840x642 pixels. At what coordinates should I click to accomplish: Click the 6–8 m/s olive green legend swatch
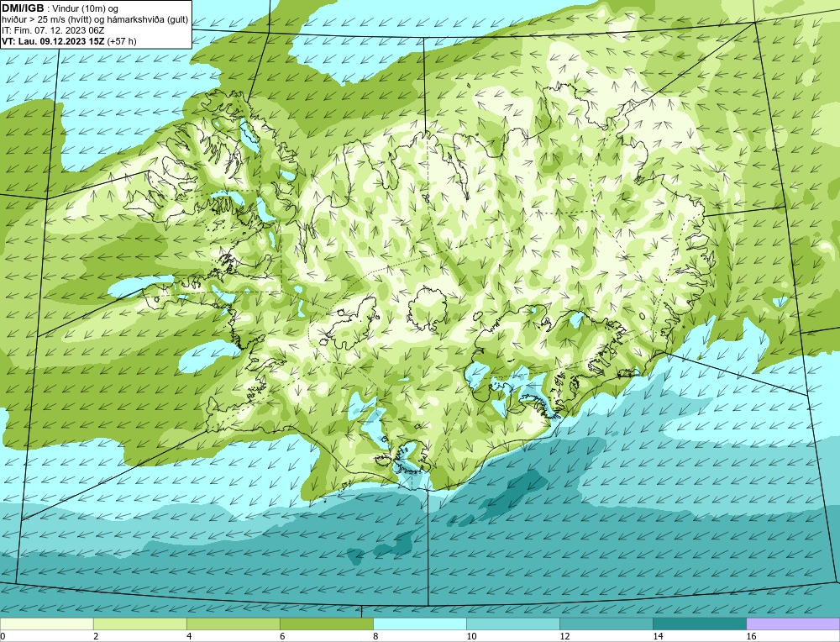(x=326, y=624)
